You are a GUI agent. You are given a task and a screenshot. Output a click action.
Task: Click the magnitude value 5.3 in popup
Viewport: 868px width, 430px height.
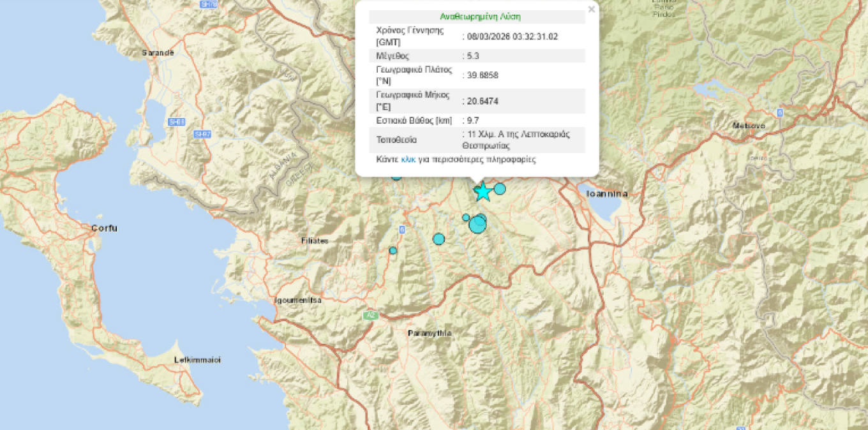click(473, 56)
